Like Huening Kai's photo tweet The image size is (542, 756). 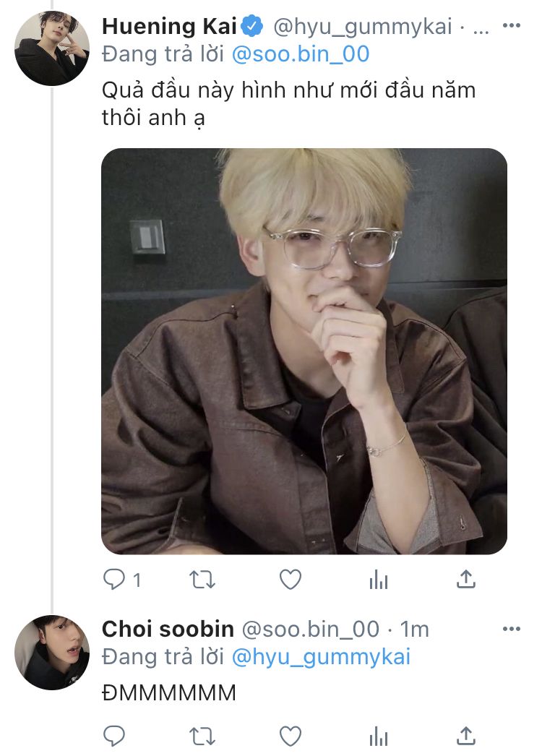pyautogui.click(x=291, y=579)
